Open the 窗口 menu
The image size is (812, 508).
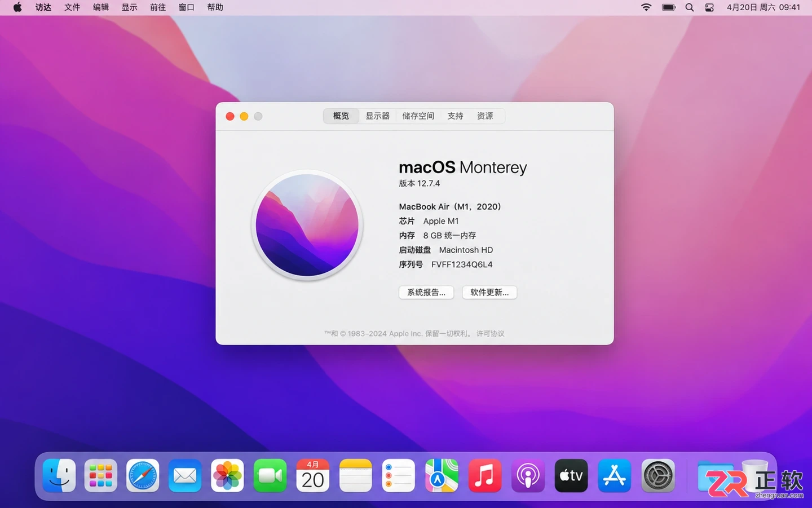[x=187, y=7]
